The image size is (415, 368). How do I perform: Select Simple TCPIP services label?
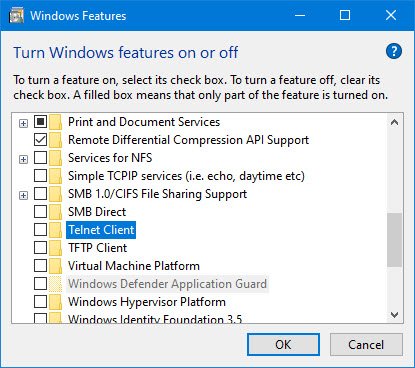186,176
